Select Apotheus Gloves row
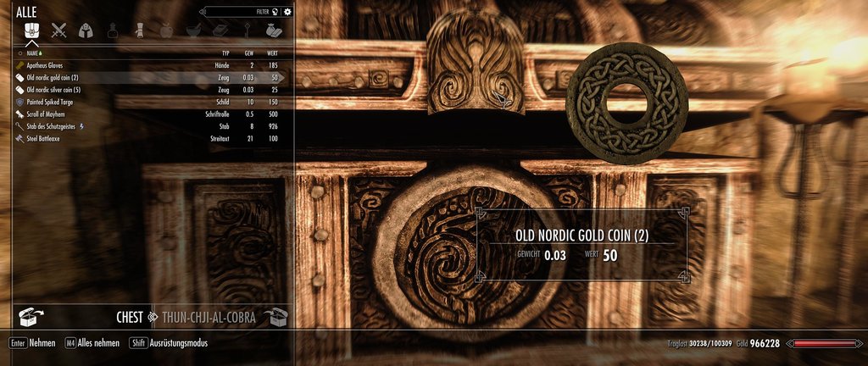The width and height of the screenshot is (868, 366). (149, 65)
